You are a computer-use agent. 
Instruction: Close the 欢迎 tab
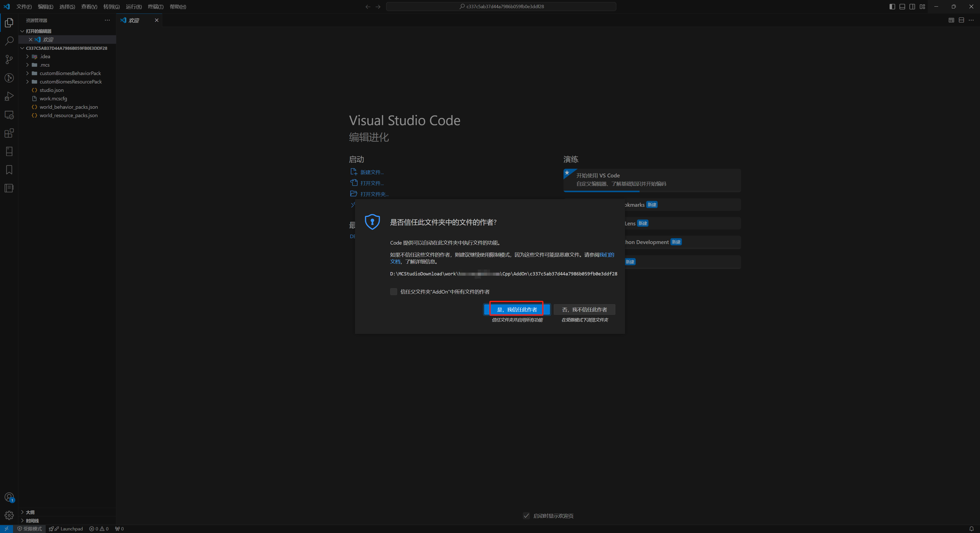tap(156, 20)
